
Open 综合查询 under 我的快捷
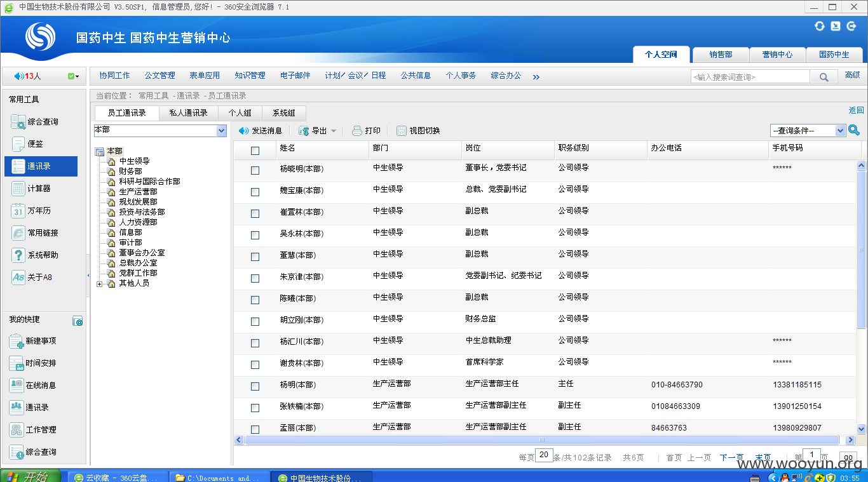[33, 452]
